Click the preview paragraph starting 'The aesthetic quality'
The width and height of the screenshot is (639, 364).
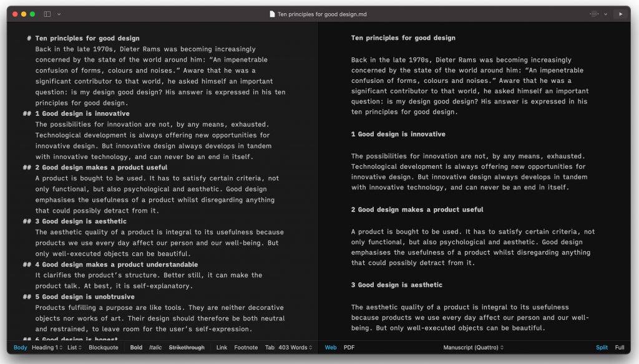[470, 318]
